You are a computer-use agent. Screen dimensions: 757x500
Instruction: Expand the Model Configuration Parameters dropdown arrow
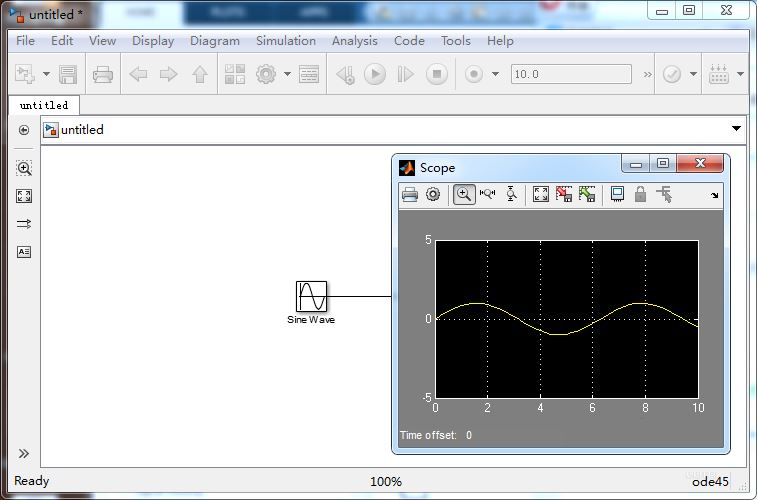[x=288, y=74]
